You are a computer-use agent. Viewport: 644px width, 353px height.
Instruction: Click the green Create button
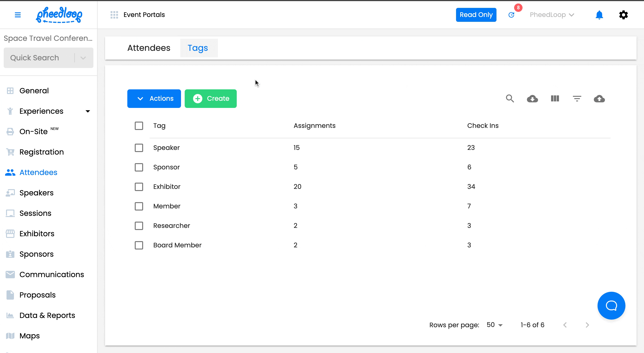pyautogui.click(x=210, y=99)
